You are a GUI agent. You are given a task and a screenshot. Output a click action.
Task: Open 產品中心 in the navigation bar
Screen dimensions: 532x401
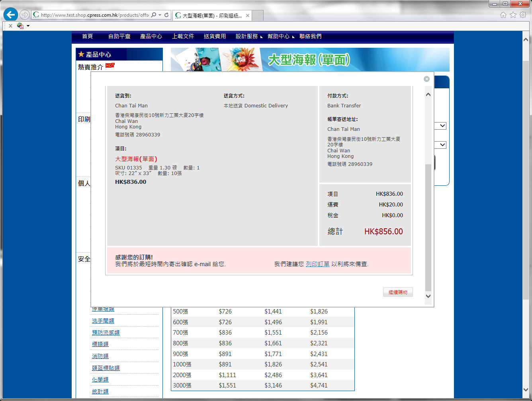[151, 36]
